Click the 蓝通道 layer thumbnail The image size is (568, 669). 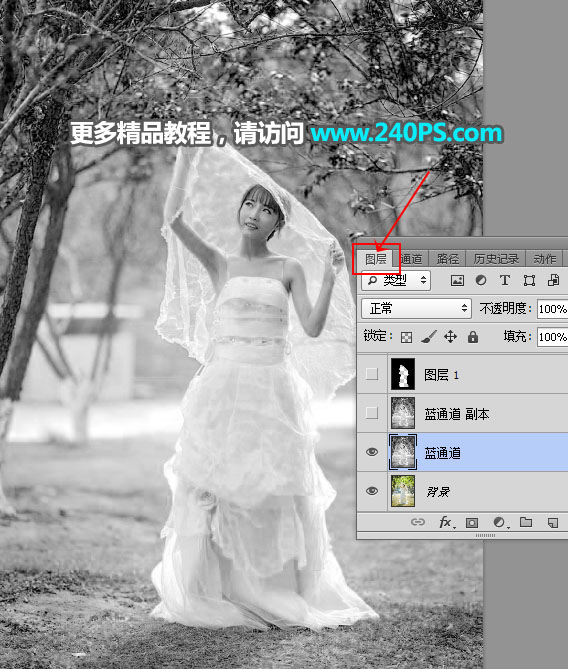point(402,452)
